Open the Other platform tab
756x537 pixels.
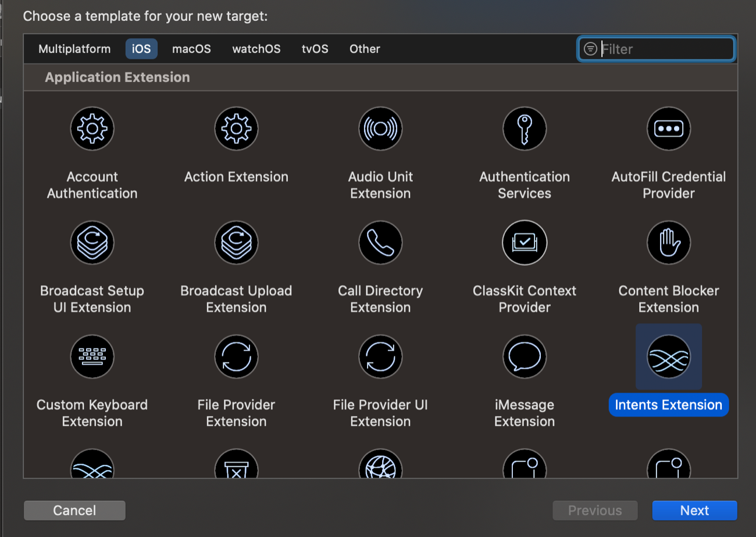365,49
